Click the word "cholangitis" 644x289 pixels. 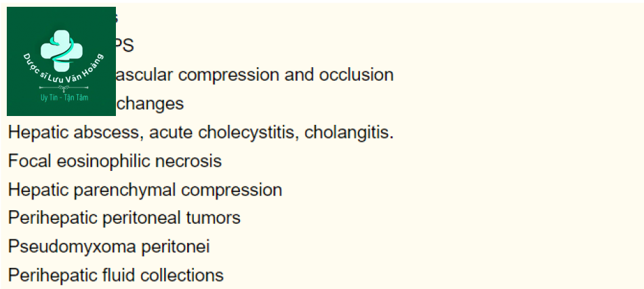pos(348,132)
